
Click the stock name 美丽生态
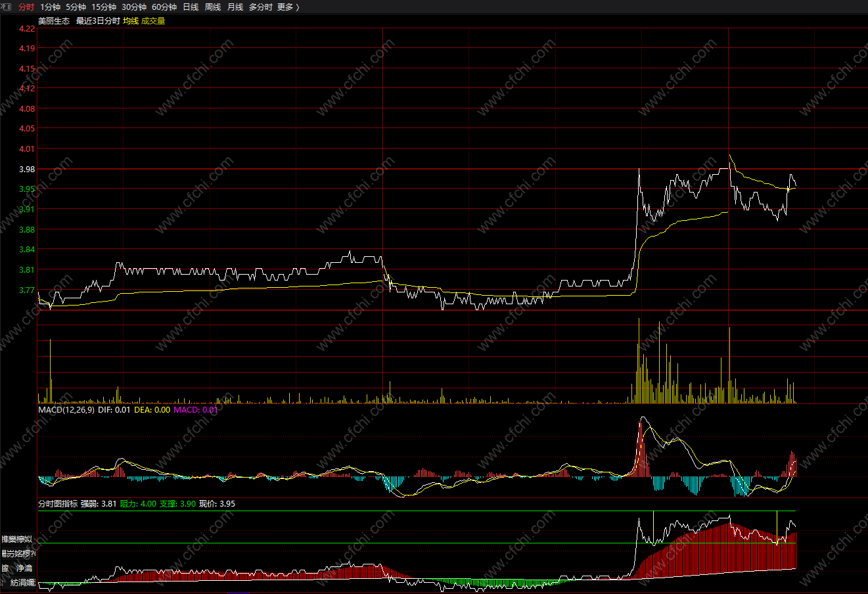54,21
